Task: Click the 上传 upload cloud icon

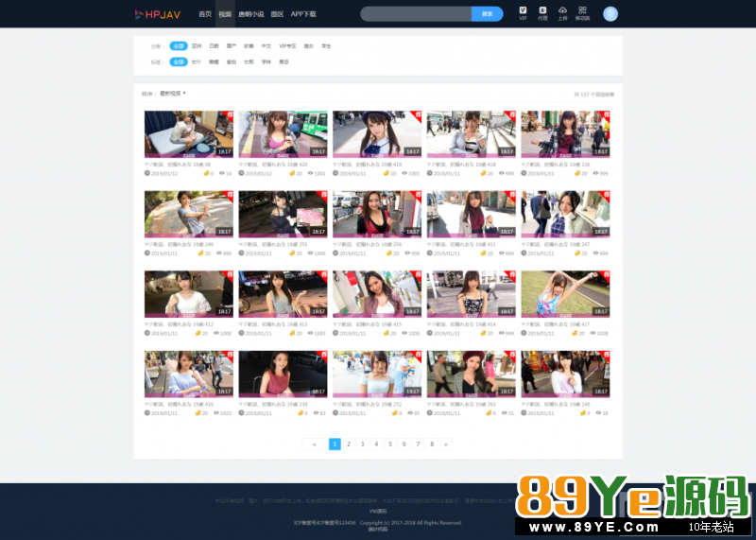Action: click(562, 12)
